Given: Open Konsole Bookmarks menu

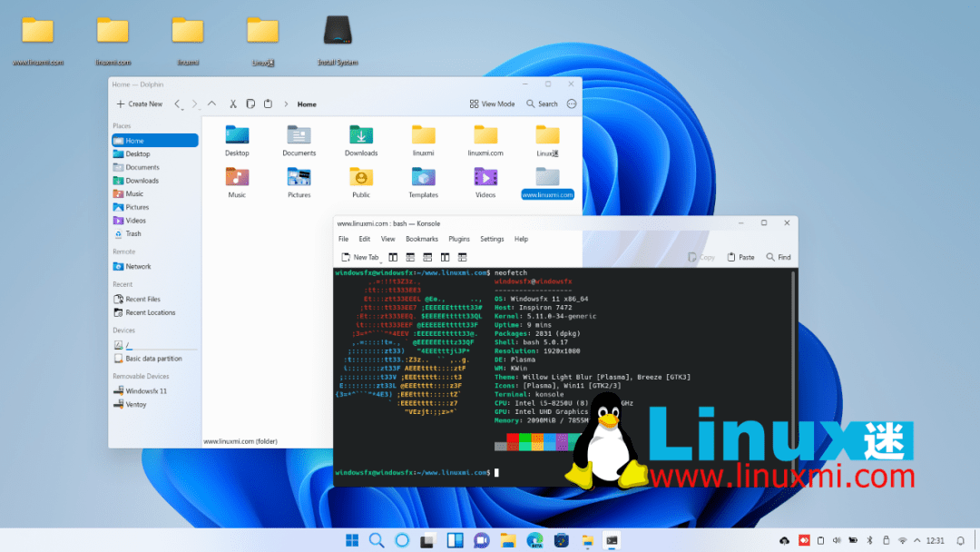Looking at the screenshot, I should (x=422, y=239).
